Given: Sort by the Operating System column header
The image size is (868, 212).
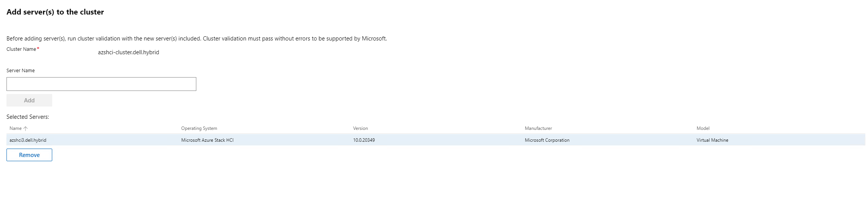Looking at the screenshot, I should click(199, 128).
